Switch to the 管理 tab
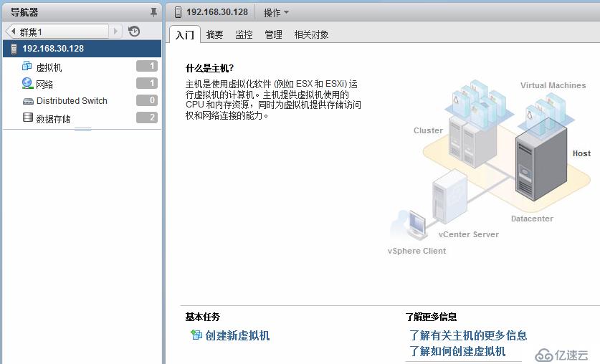This screenshot has height=364, width=600. click(273, 35)
